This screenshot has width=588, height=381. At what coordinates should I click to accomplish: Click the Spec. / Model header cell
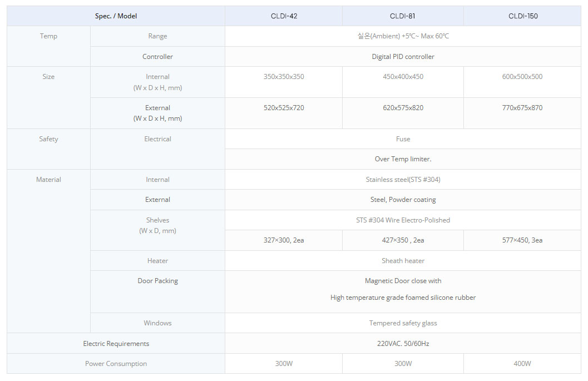coord(116,16)
